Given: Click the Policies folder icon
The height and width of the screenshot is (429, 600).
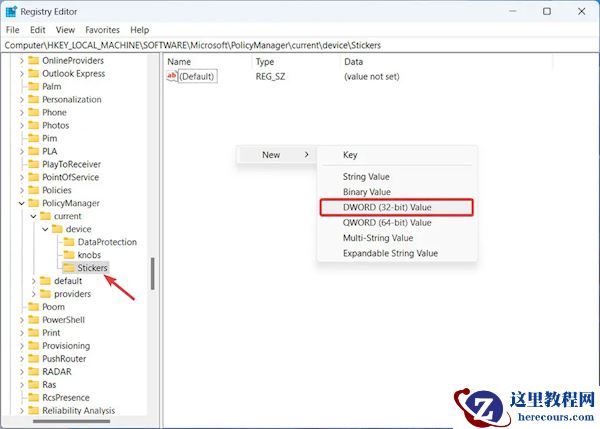Looking at the screenshot, I should click(x=34, y=190).
